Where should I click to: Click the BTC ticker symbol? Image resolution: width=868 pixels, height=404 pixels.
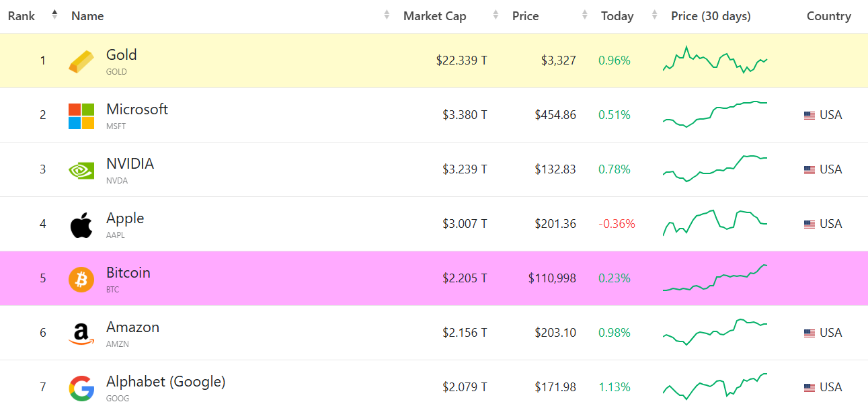click(x=112, y=290)
